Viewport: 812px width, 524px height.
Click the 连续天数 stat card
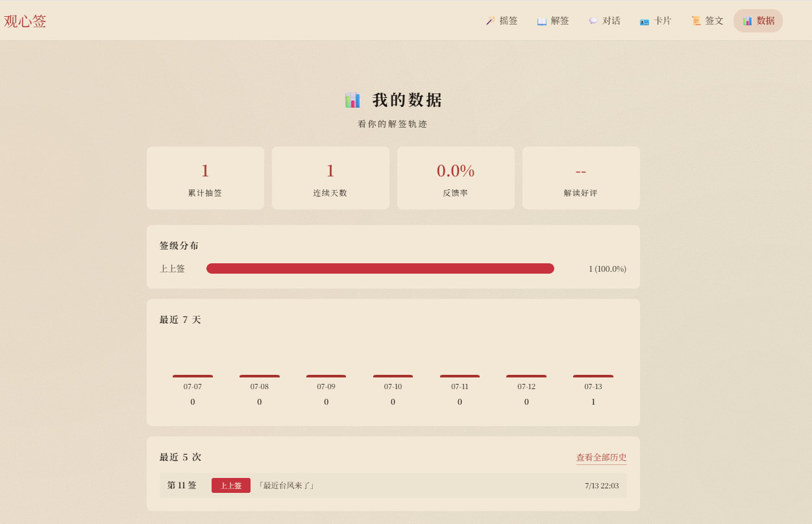click(x=330, y=178)
